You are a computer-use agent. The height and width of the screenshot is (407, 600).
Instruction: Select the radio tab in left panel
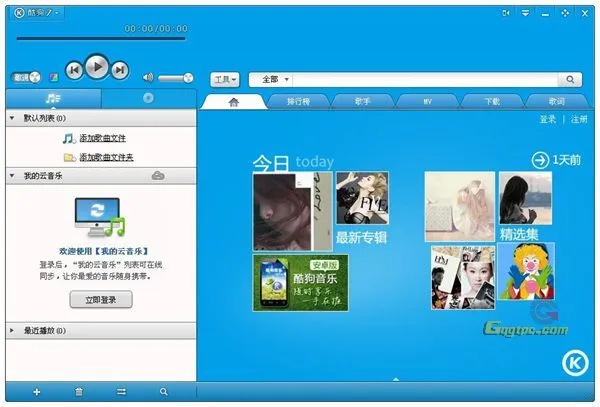(x=148, y=99)
